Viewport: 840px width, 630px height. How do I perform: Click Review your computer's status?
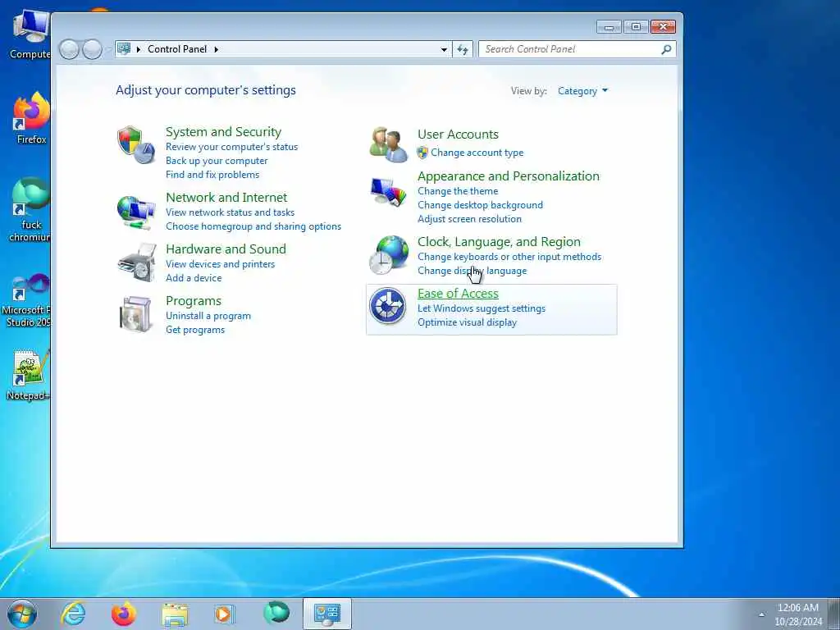tap(231, 147)
